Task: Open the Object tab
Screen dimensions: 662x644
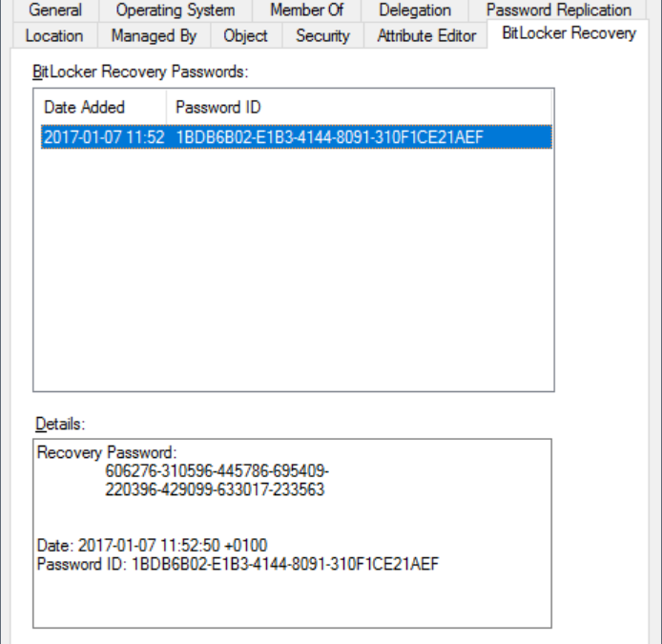Action: point(246,36)
